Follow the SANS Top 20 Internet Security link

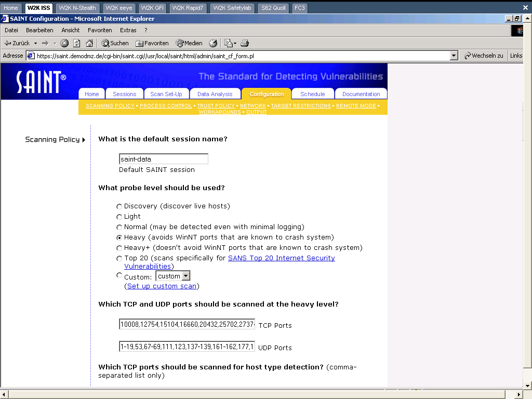[281, 258]
